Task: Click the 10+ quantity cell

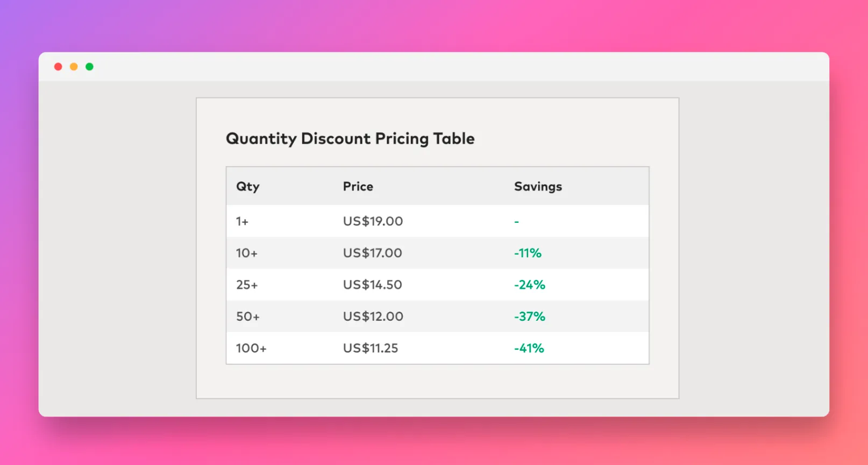Action: 247,253
